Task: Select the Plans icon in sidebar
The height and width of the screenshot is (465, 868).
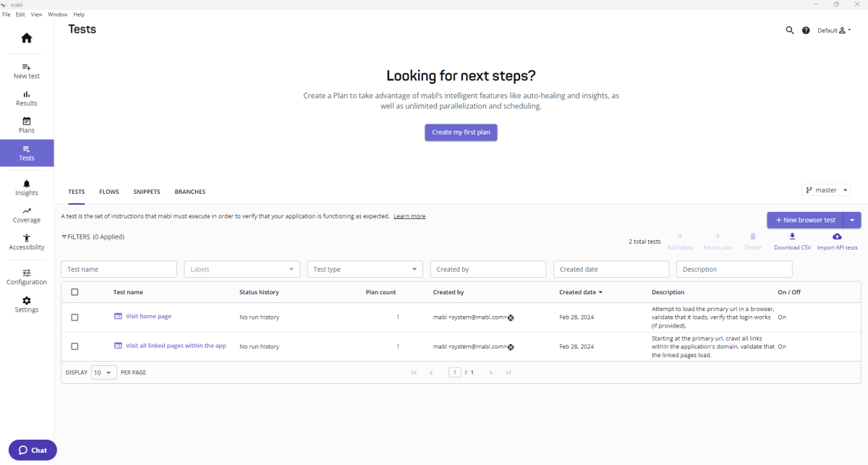Action: [26, 125]
